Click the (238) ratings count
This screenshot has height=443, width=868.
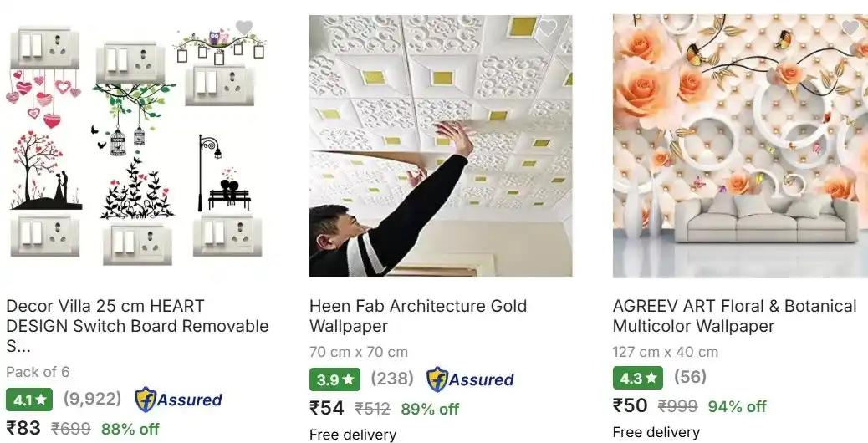coord(392,379)
